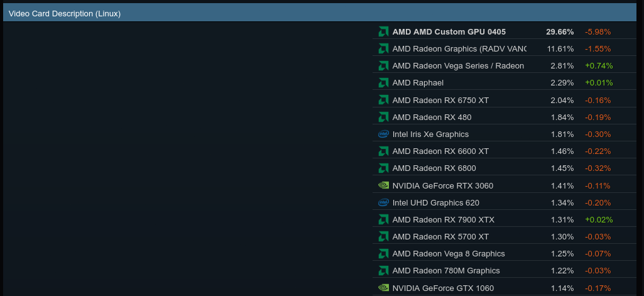Screen dimensions: 644x296
Task: Click the AMD Radeon Vega 8 Graphics entry
Action: pos(448,253)
